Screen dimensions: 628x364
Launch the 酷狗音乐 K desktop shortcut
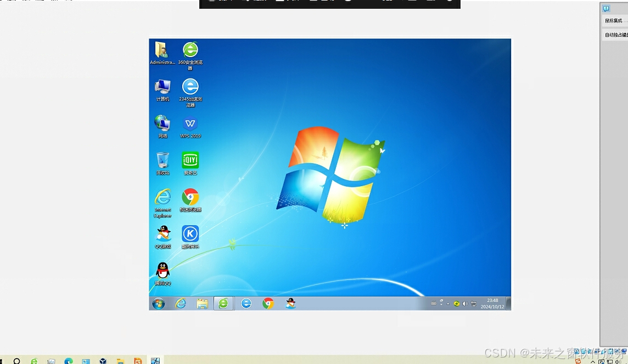pos(190,237)
